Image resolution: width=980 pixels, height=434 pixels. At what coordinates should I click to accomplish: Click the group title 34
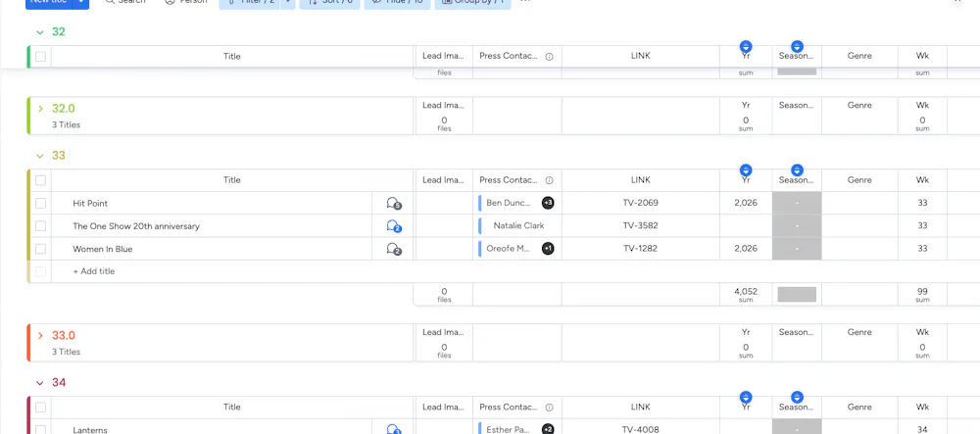59,383
